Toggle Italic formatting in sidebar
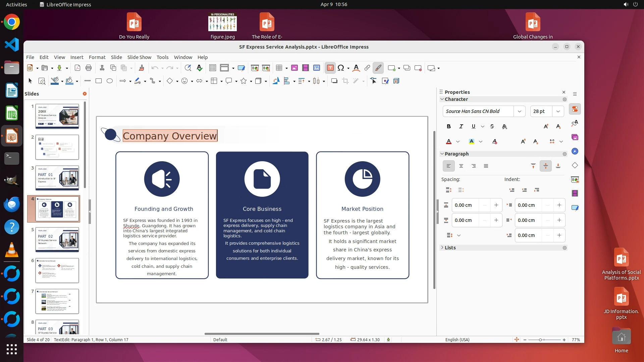Screen dimensions: 644x362 [461, 126]
